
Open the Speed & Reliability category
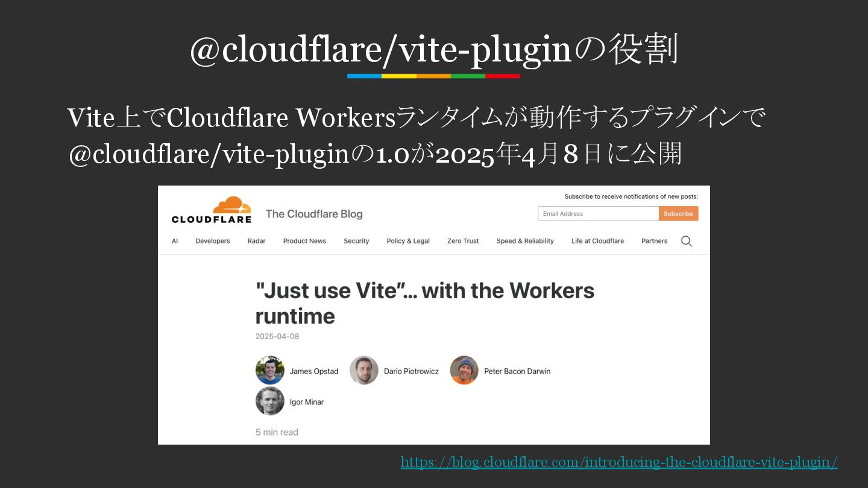[x=525, y=241]
